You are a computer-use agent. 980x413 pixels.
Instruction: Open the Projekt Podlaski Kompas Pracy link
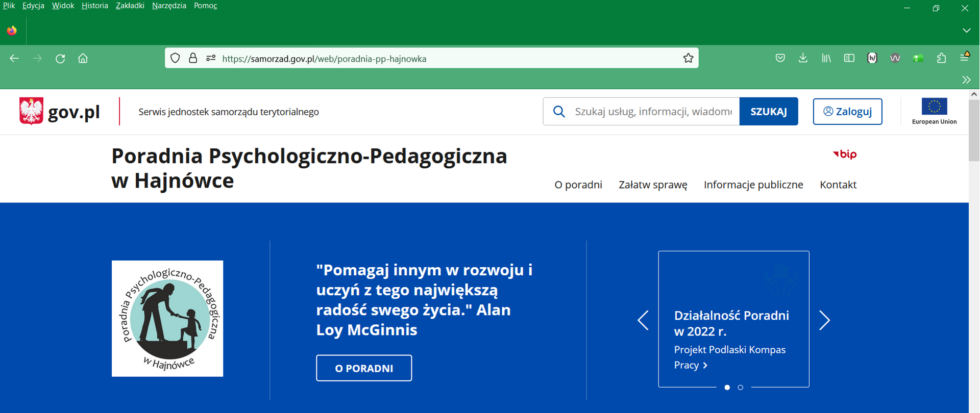pos(730,357)
